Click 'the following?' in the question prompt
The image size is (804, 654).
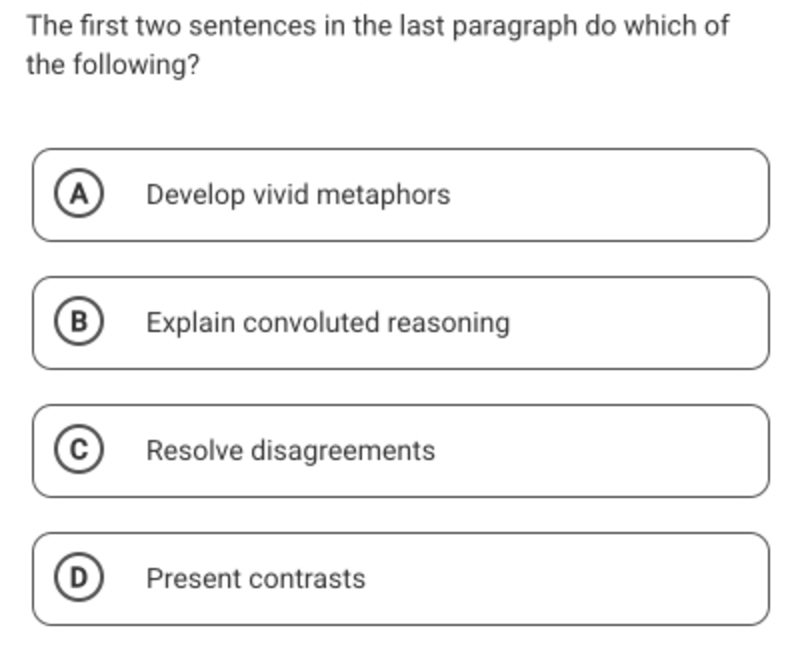click(113, 65)
